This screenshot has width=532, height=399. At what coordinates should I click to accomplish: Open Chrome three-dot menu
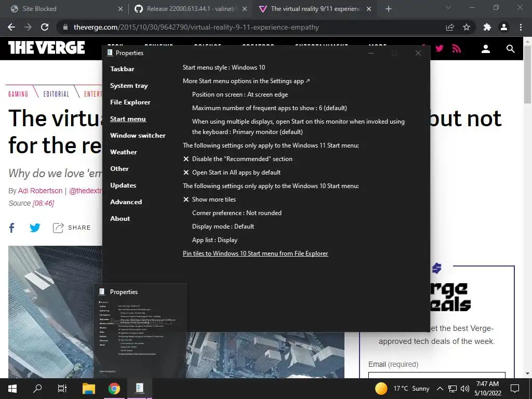point(521,27)
